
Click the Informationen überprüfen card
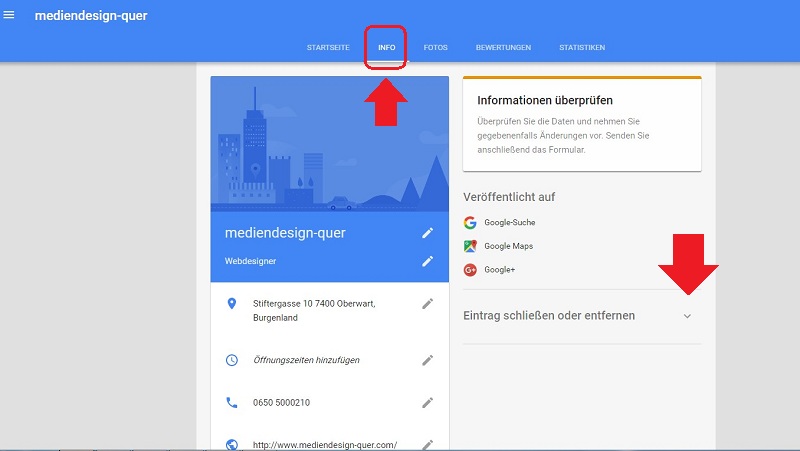click(x=582, y=124)
